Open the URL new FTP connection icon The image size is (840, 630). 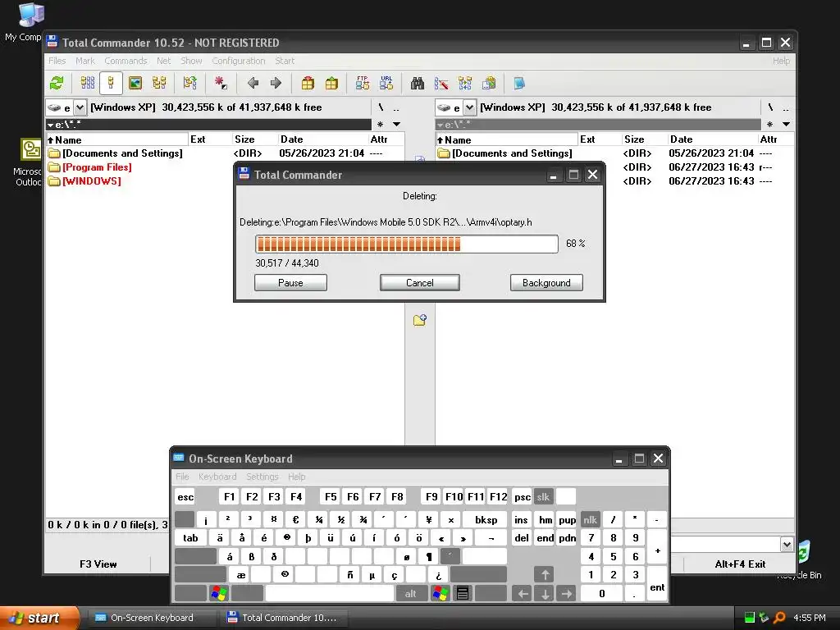click(386, 83)
